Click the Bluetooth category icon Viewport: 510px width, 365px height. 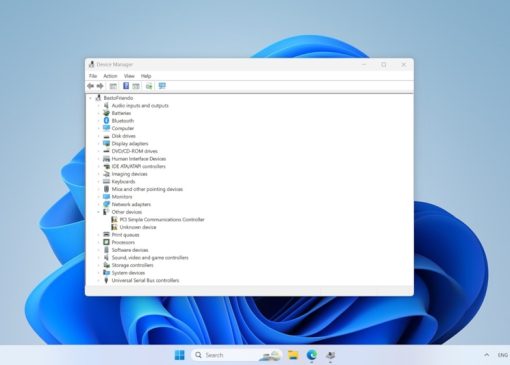[x=106, y=121]
